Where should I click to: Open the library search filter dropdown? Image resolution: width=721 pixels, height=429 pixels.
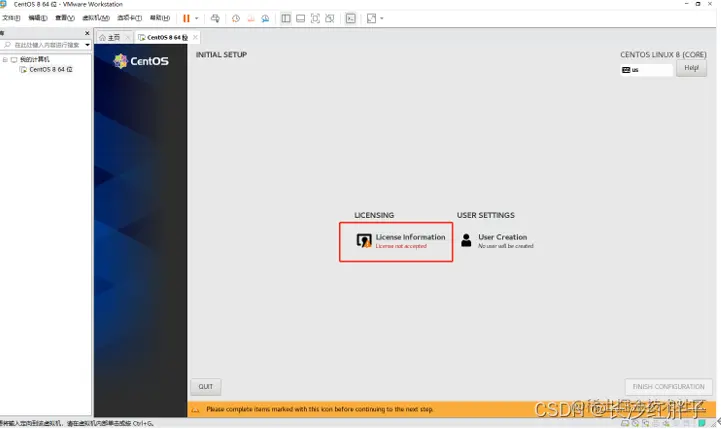pyautogui.click(x=87, y=45)
